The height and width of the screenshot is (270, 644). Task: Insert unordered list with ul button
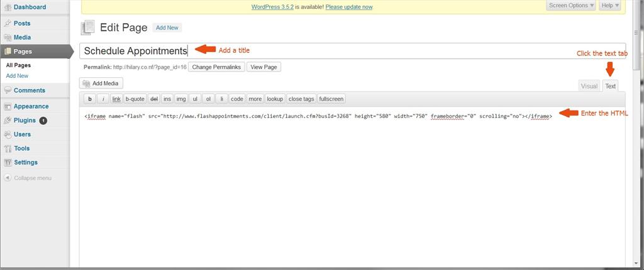click(x=195, y=99)
